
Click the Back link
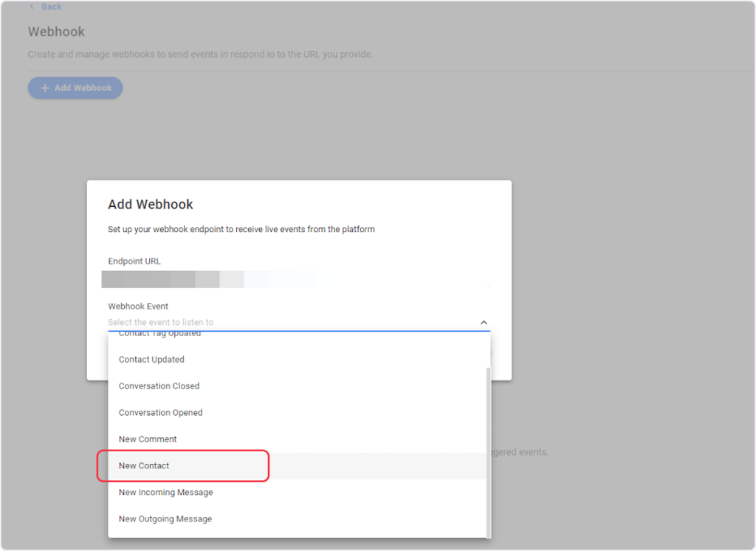[51, 7]
